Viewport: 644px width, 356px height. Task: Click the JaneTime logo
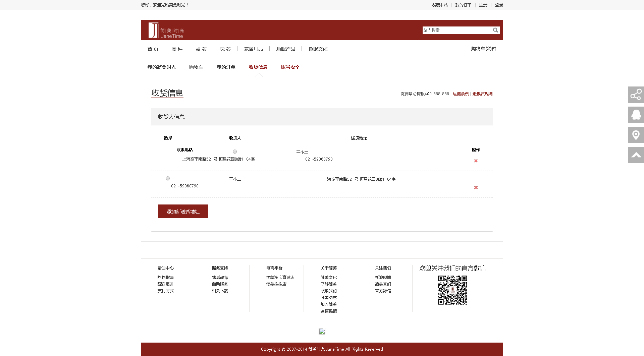click(166, 31)
